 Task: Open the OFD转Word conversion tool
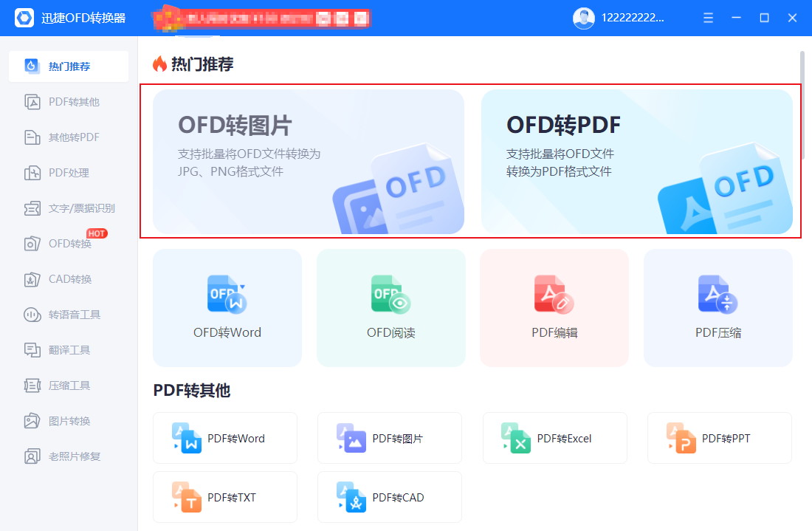click(x=227, y=307)
